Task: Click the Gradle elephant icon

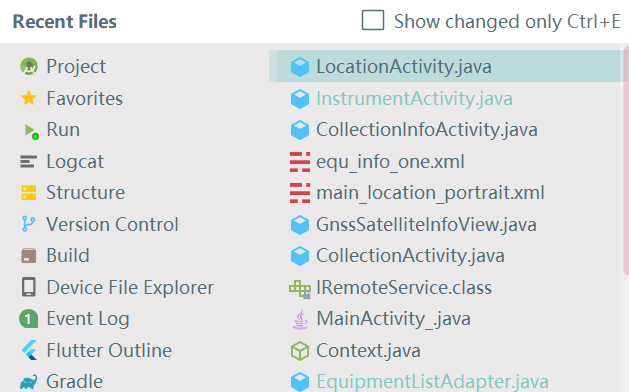Action: (28, 382)
